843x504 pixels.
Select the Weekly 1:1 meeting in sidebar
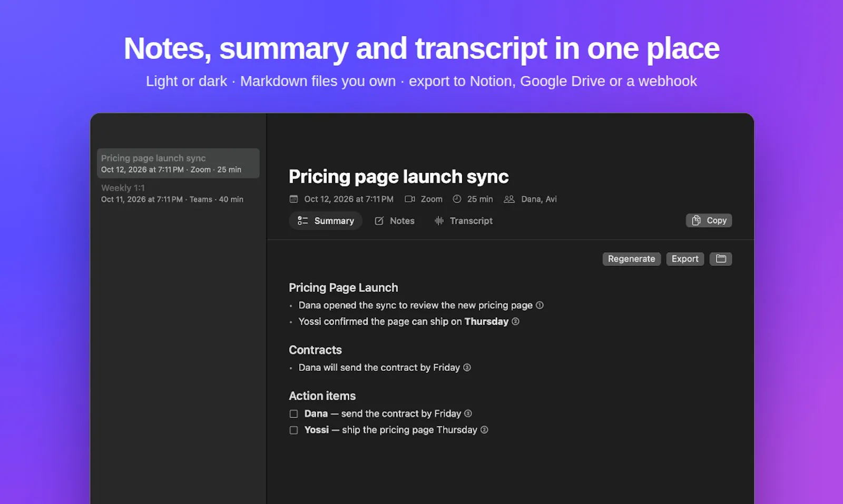[x=178, y=193]
